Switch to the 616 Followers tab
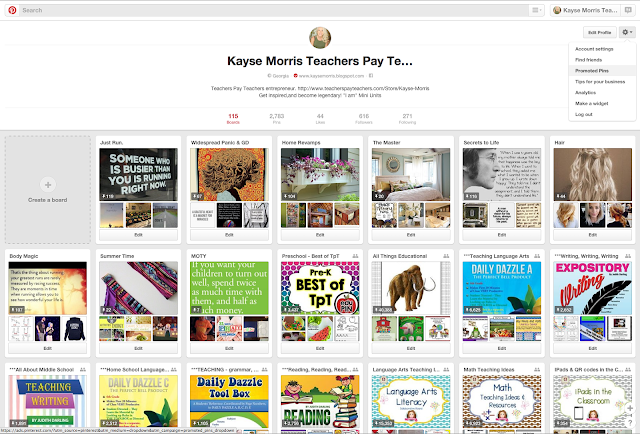The image size is (640, 434). (x=364, y=119)
